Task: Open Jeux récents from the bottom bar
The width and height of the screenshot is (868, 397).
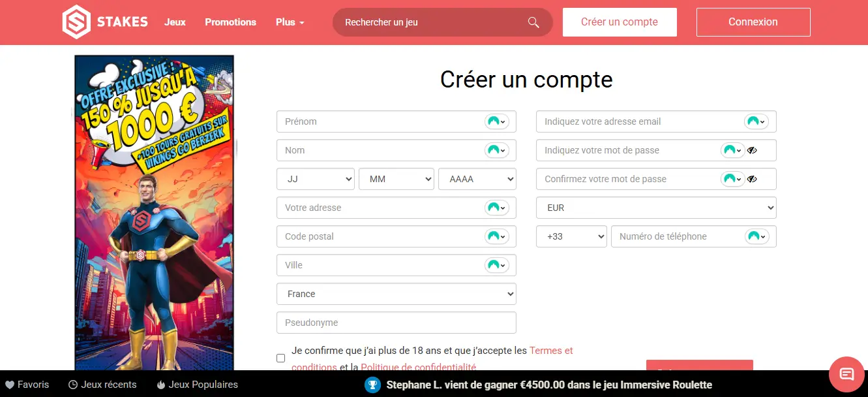Action: 102,385
